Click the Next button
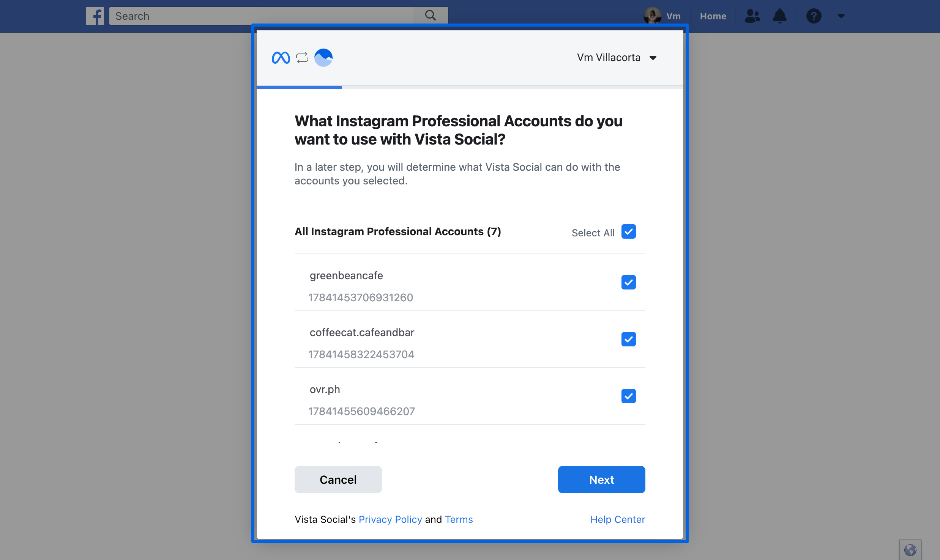The height and width of the screenshot is (560, 940). click(602, 479)
